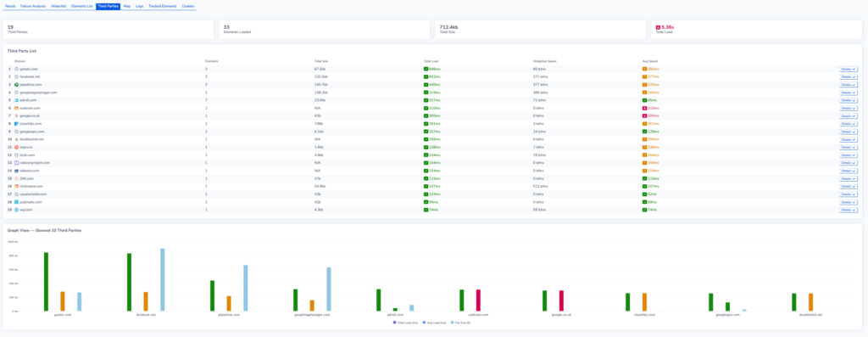Click the blue adroll.com favicon
Viewport: 868px width, 337px height.
coord(17,100)
